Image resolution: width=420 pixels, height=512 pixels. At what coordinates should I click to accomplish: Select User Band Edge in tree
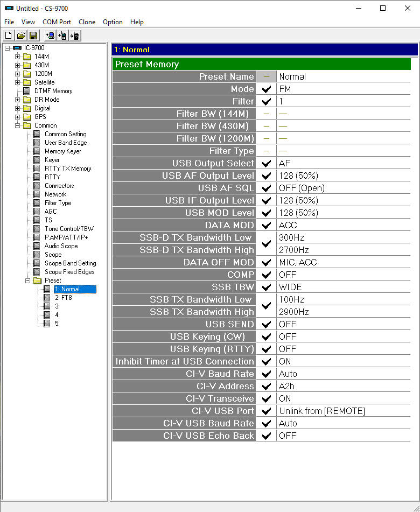[66, 143]
